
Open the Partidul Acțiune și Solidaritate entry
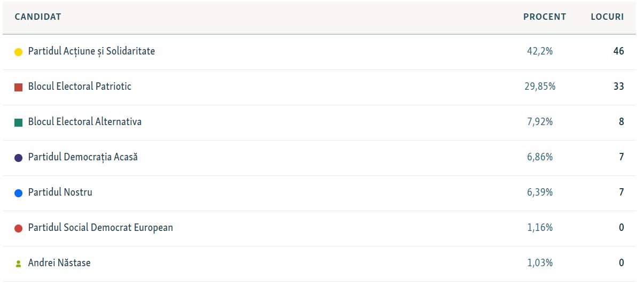click(x=91, y=51)
